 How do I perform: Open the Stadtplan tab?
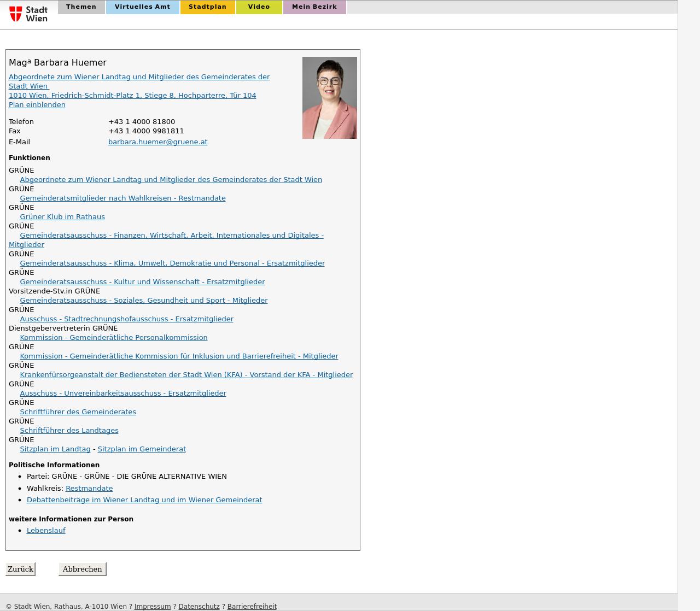click(207, 7)
